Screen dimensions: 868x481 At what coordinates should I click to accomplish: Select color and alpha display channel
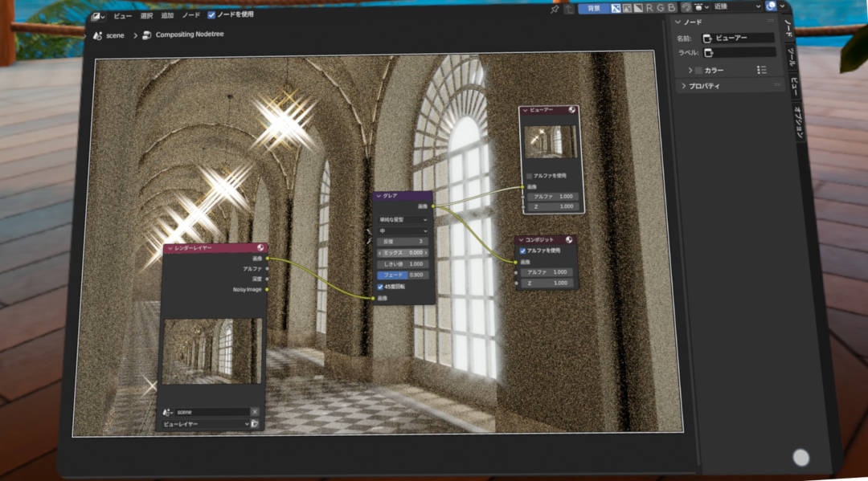point(616,8)
